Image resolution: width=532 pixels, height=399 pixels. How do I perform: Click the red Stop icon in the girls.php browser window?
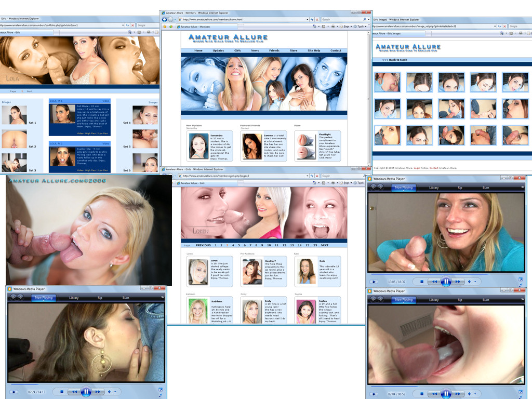(x=317, y=176)
